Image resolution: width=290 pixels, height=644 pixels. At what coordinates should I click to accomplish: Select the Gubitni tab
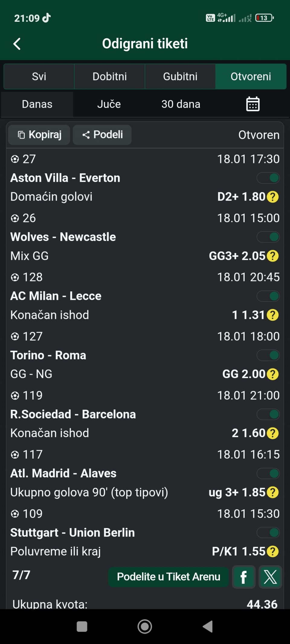click(x=180, y=76)
